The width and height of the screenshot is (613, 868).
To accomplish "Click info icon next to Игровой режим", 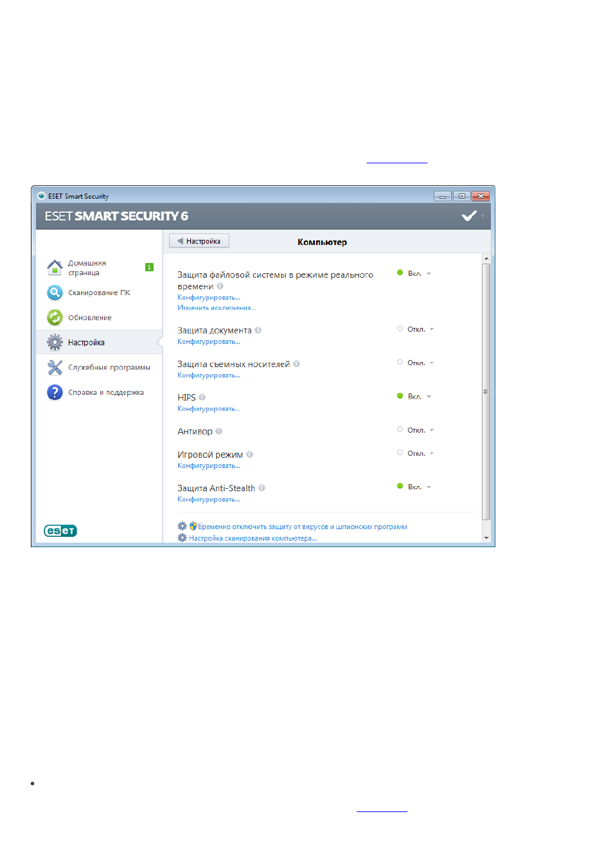I will [x=250, y=455].
